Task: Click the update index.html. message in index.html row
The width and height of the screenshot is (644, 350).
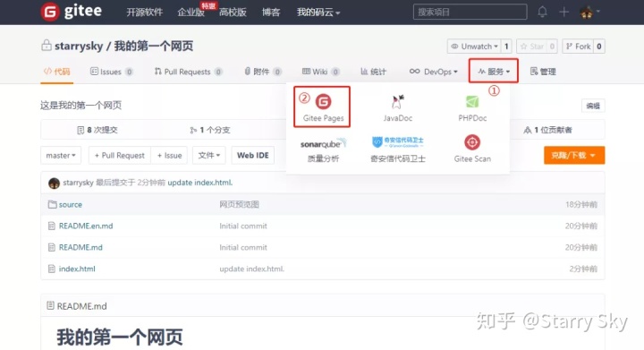Action: [x=251, y=269]
